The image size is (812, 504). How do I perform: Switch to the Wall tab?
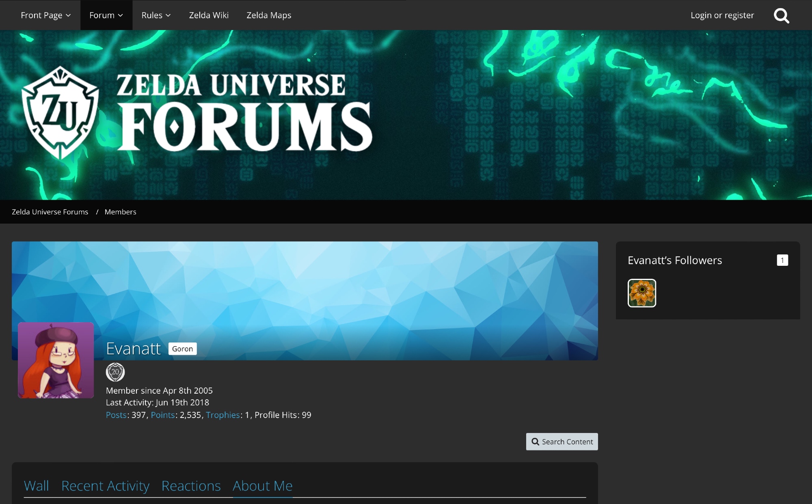tap(36, 486)
